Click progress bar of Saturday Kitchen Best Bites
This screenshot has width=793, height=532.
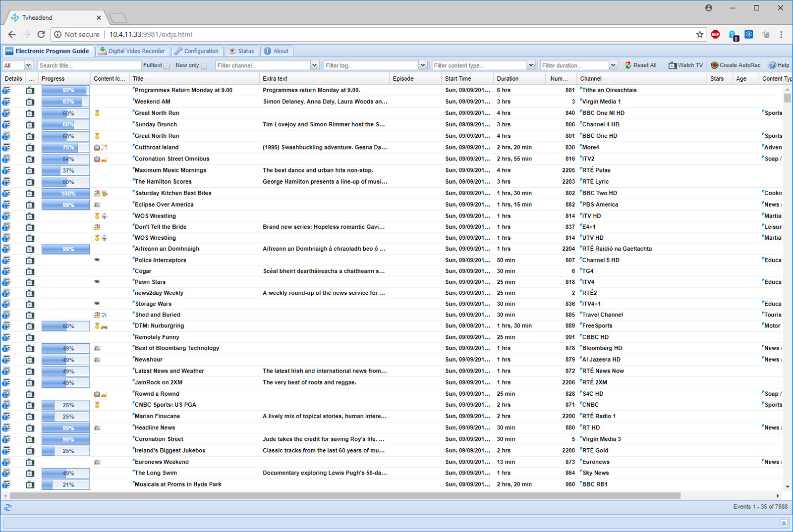[65, 193]
